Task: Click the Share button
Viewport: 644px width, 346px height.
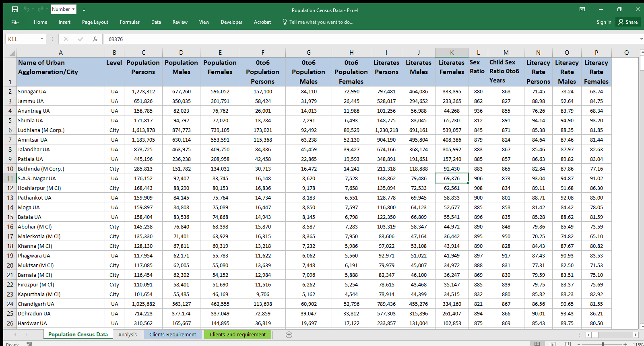Action: click(628, 22)
